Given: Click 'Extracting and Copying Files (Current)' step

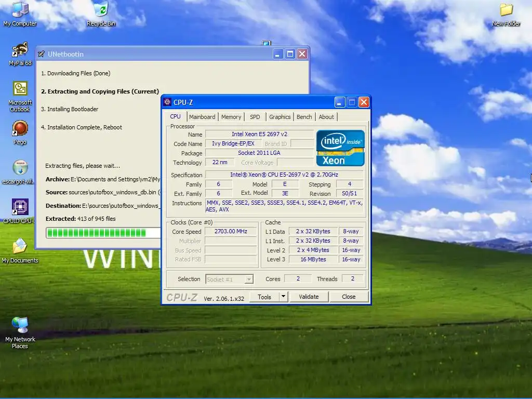Looking at the screenshot, I should 100,91.
